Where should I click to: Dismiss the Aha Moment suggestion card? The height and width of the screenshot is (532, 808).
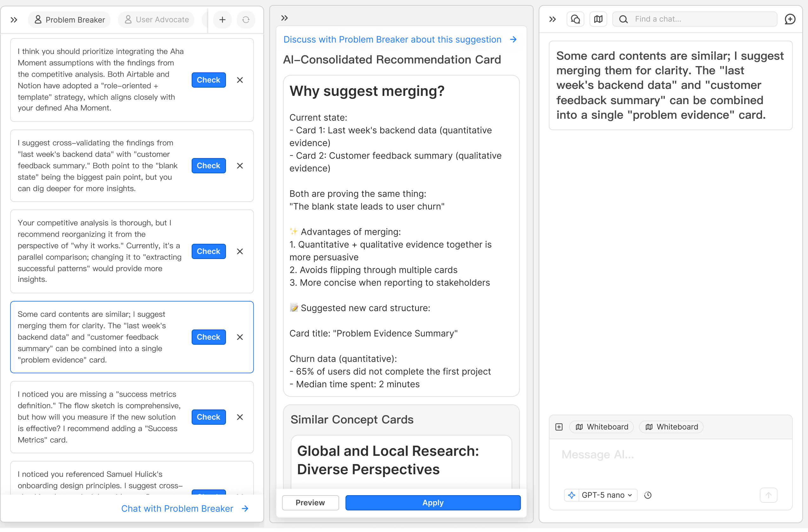tap(240, 80)
